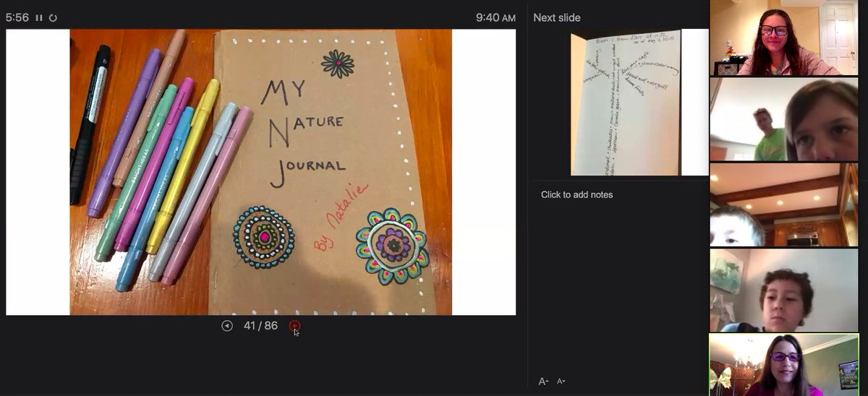The height and width of the screenshot is (396, 868).
Task: Reset the presentation timer
Action: tap(53, 17)
